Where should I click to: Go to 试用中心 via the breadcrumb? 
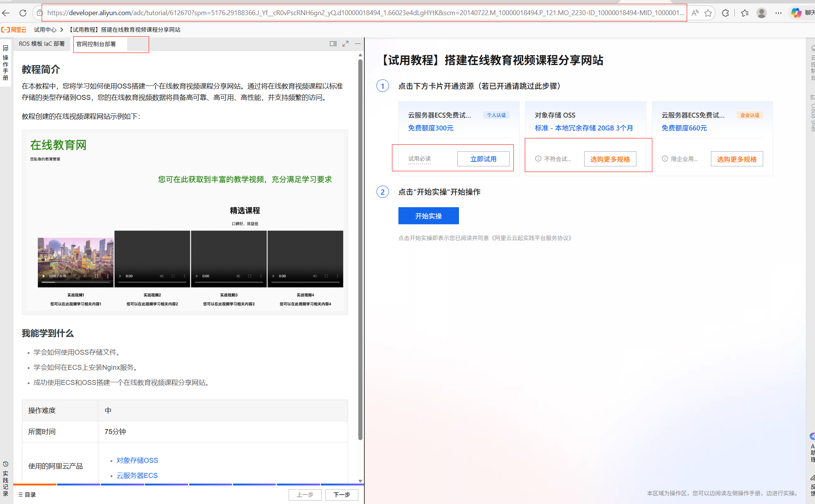tap(45, 29)
